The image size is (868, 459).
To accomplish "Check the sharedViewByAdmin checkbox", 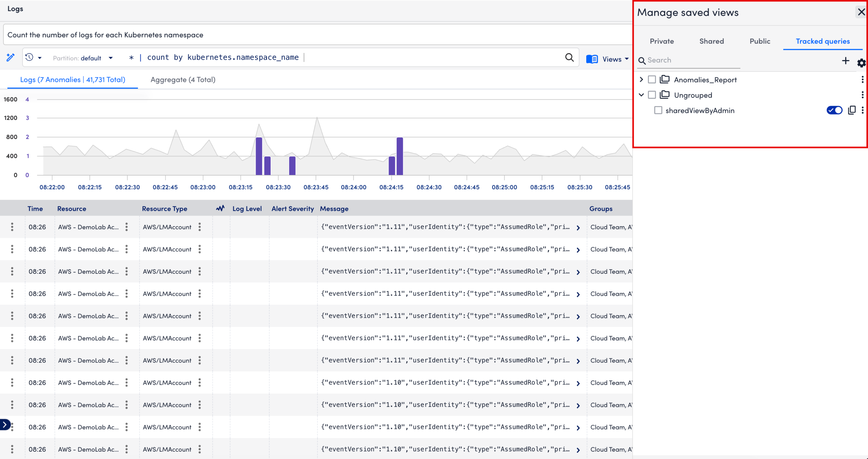I will point(658,110).
